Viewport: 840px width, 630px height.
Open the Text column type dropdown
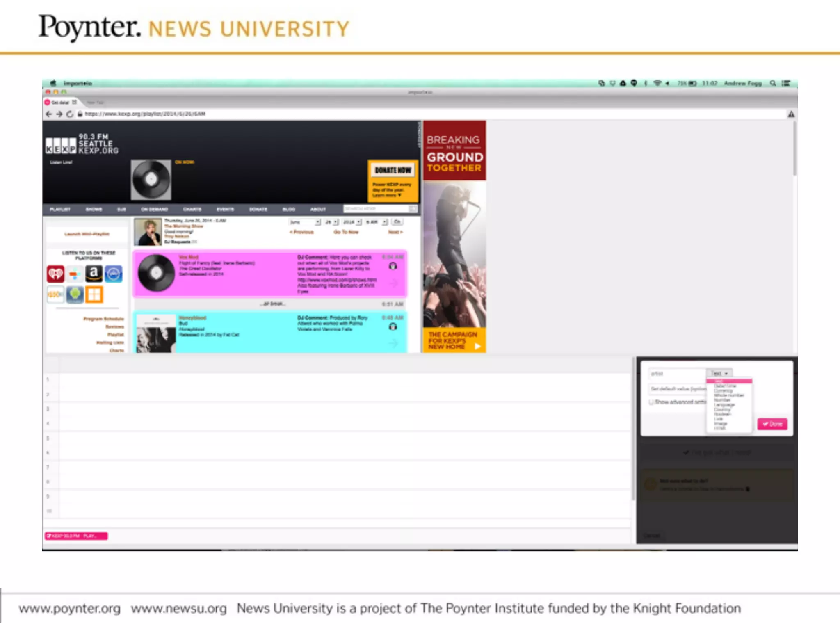719,373
